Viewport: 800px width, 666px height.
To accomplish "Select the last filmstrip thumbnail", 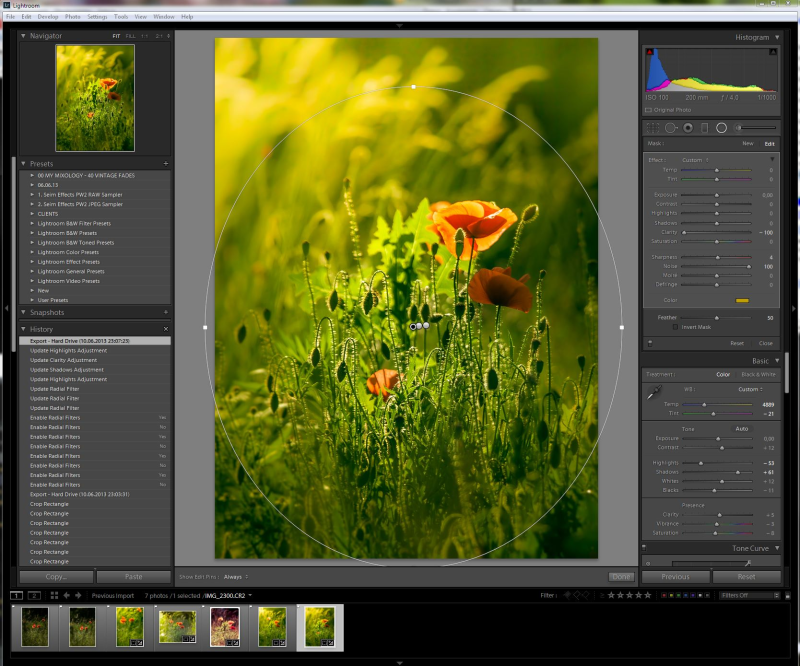I will [320, 627].
